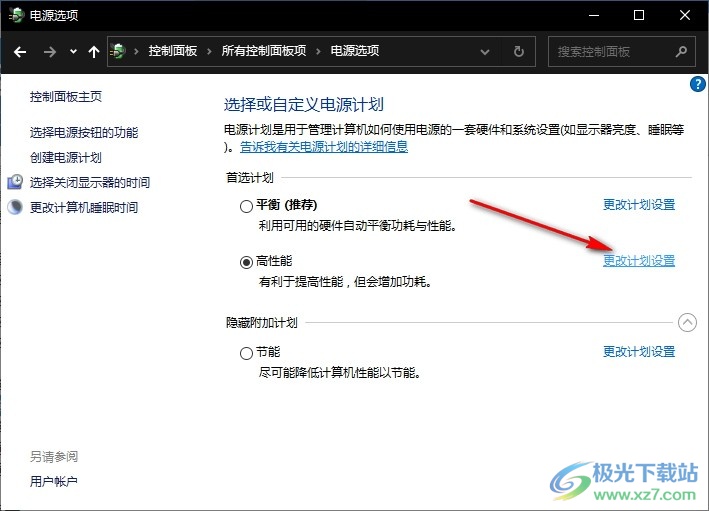Image resolution: width=709 pixels, height=511 pixels.
Task: Click the 控制面板 breadcrumb
Action: (x=173, y=51)
